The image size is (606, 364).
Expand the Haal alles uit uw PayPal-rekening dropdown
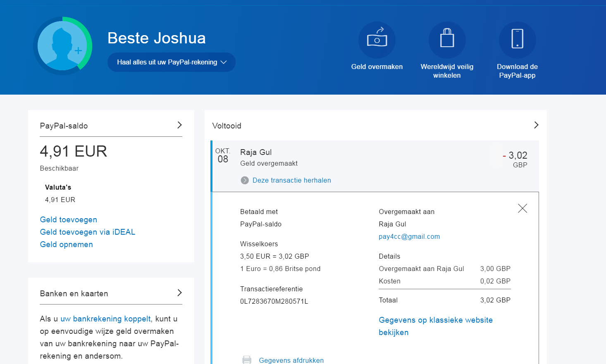[x=172, y=62]
